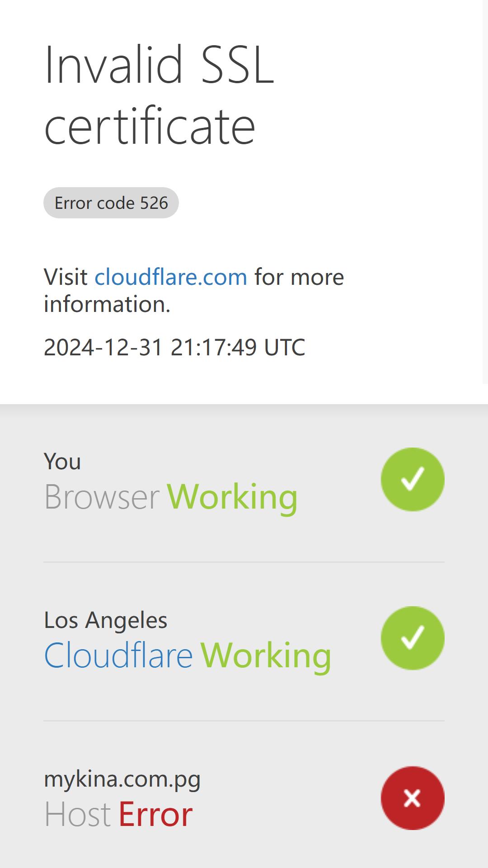The height and width of the screenshot is (868, 488).
Task: Click the blue Cloudflare text link
Action: click(x=118, y=656)
